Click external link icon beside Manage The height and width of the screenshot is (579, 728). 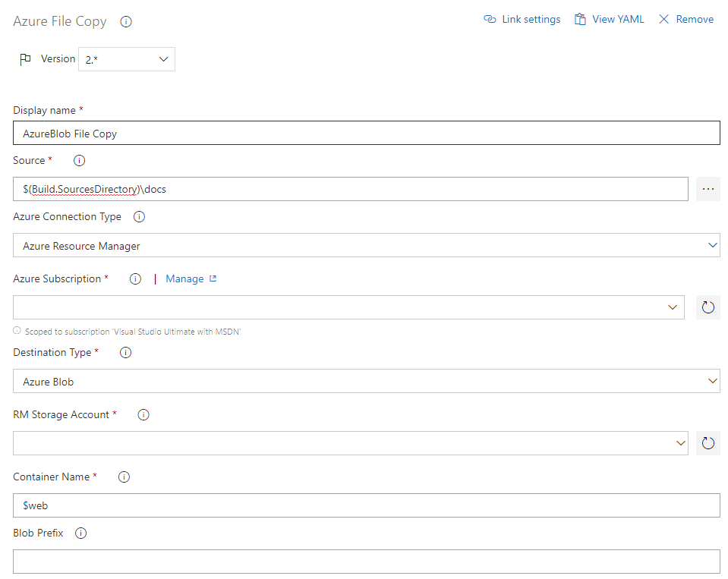coord(213,278)
